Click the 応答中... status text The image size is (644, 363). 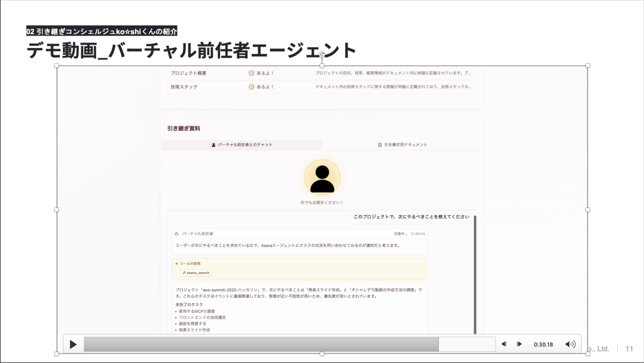point(400,234)
